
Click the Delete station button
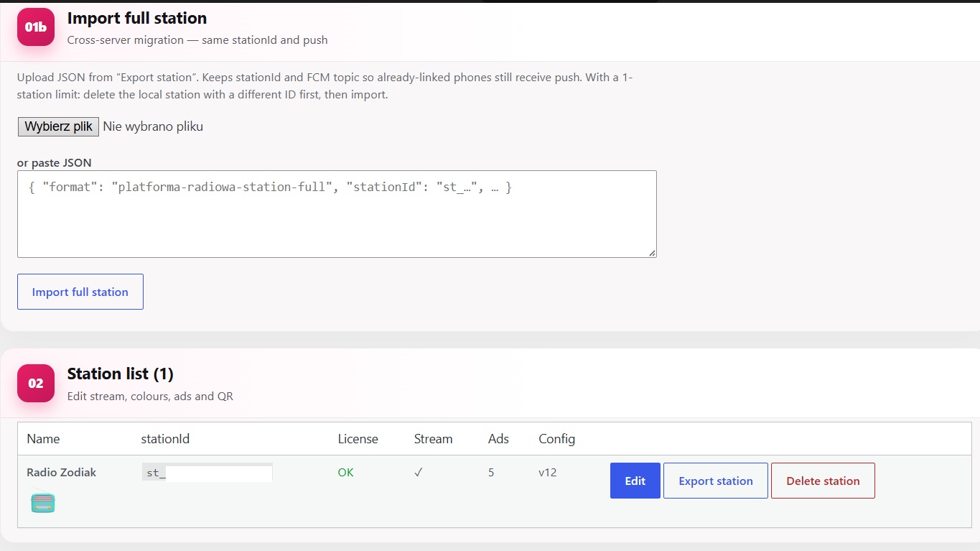point(823,481)
